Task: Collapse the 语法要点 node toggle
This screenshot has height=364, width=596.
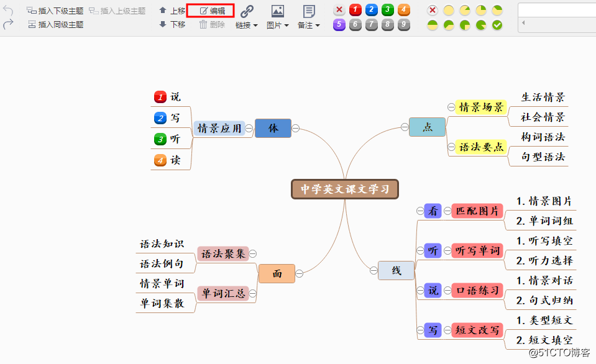Action: [451, 147]
